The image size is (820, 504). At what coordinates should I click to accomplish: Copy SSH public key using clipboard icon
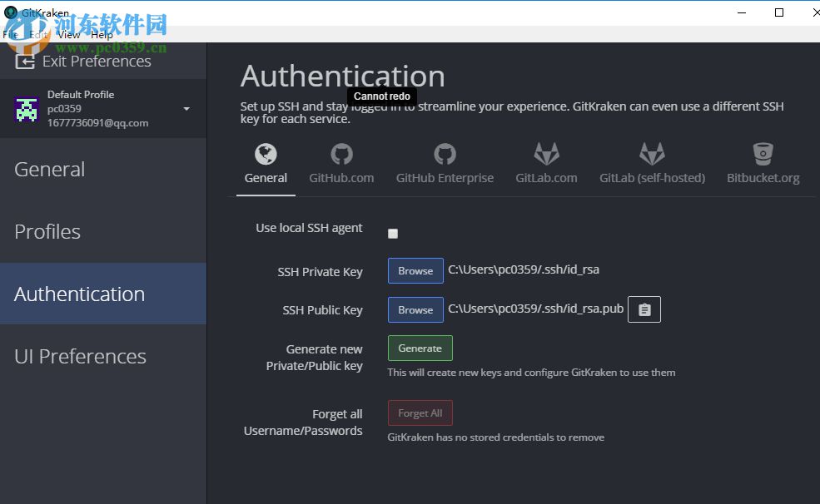pos(644,309)
